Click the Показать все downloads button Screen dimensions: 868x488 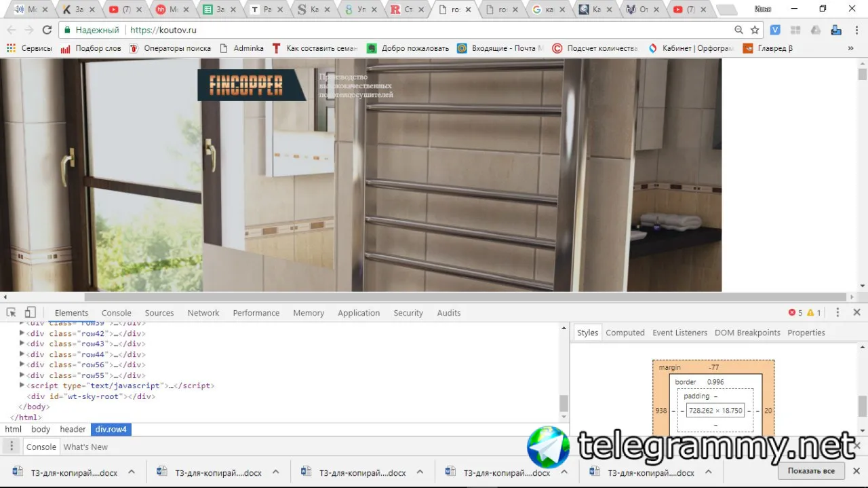(x=810, y=471)
